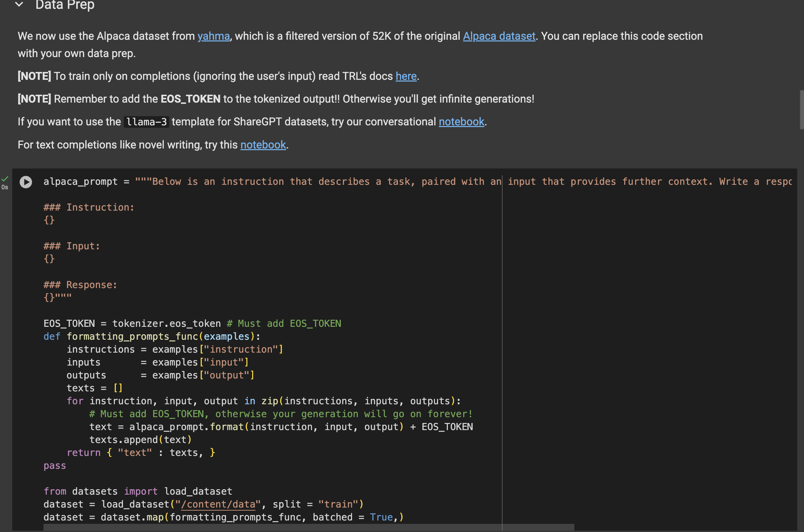
Task: Click the EOS_TOKEN assignment line
Action: tap(132, 323)
